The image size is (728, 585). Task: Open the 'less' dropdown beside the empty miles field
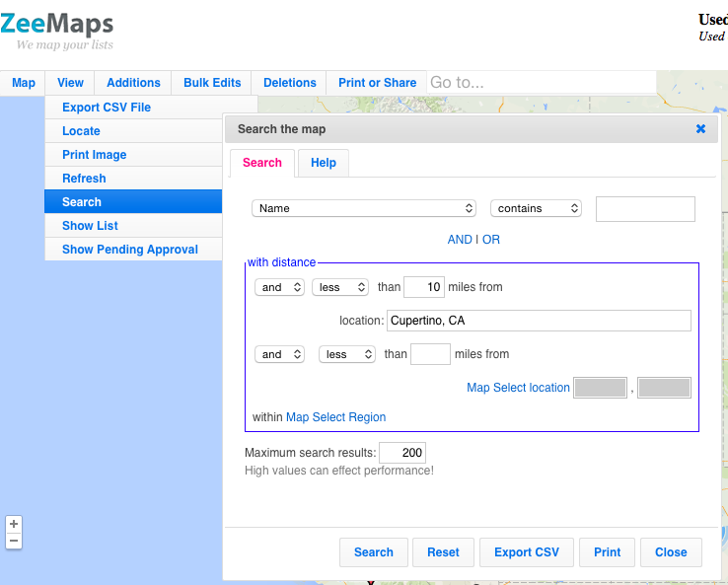point(347,355)
